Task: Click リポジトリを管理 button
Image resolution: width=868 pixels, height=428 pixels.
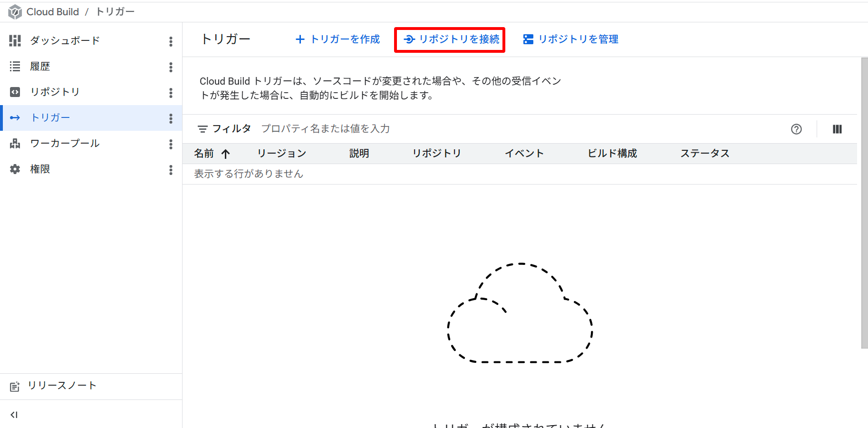Action: click(570, 39)
